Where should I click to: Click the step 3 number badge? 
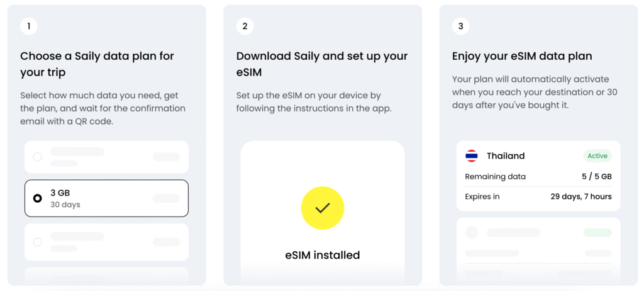pyautogui.click(x=460, y=26)
